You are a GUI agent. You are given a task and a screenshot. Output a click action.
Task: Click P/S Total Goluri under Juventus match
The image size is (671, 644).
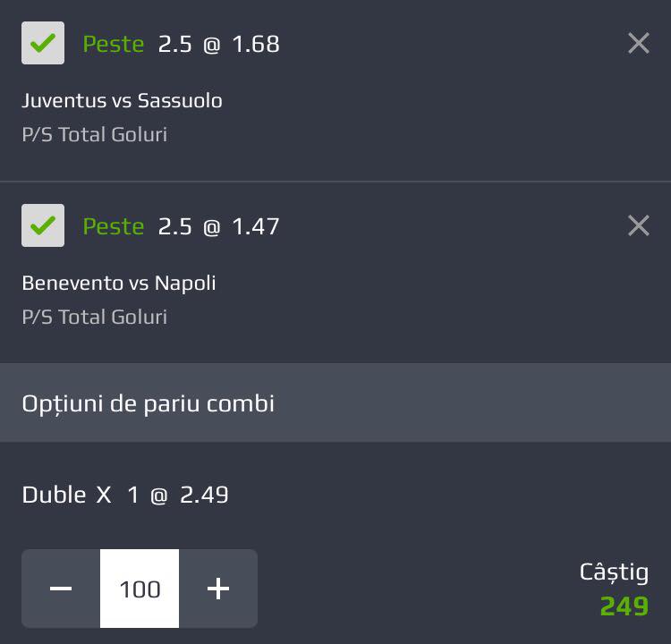[x=95, y=134]
